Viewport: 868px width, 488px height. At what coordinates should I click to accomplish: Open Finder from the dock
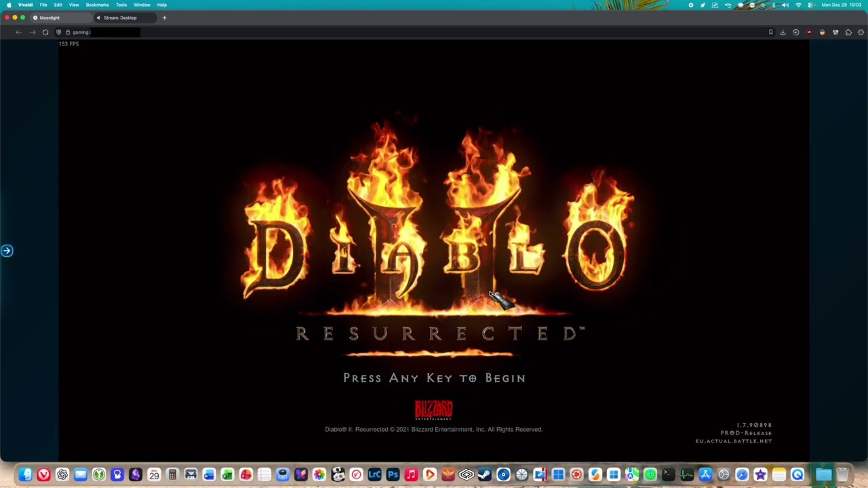tap(25, 475)
